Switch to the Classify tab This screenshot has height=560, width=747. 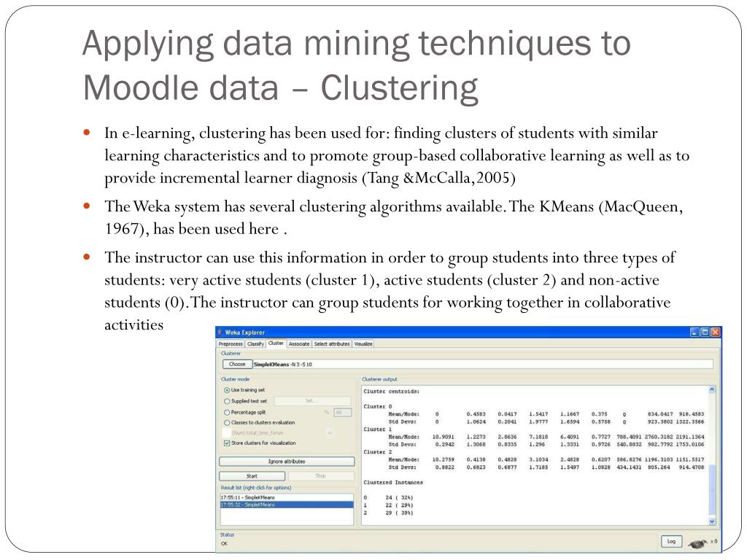(255, 344)
